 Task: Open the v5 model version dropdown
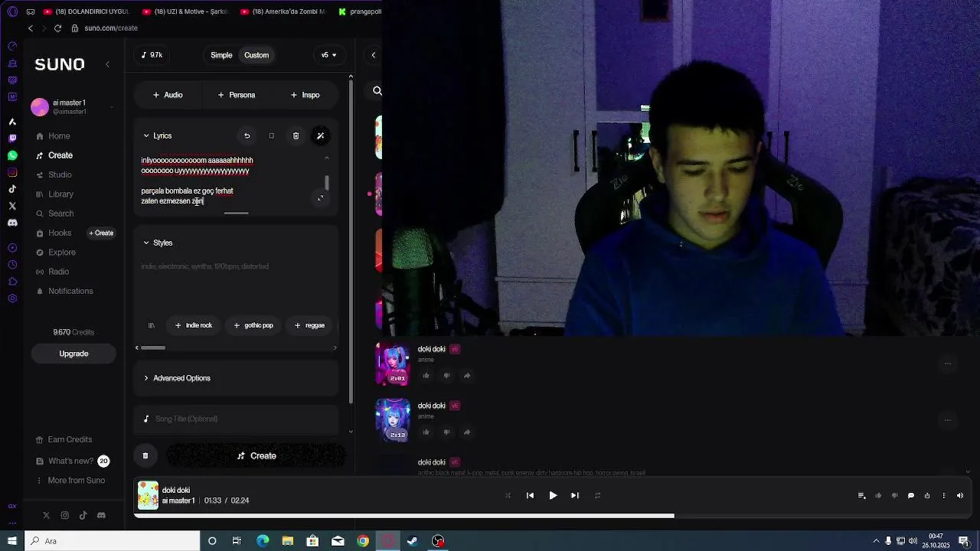329,55
